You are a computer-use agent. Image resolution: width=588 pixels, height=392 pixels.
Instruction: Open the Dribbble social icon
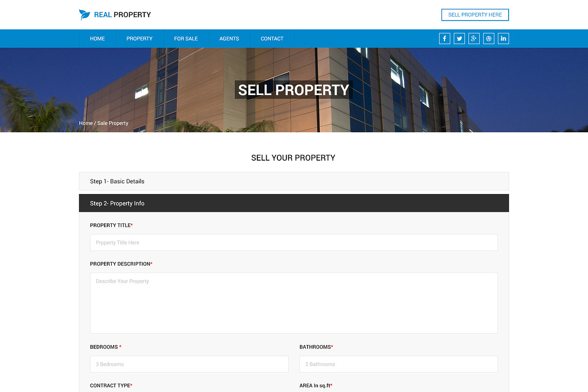tap(489, 39)
